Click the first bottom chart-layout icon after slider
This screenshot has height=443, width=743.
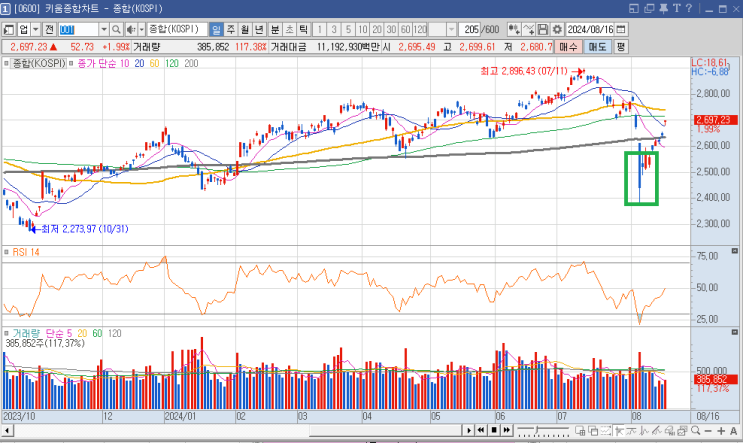tap(580, 430)
